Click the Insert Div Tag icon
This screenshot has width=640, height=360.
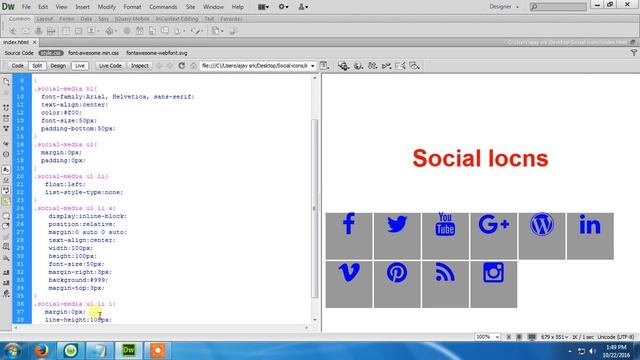pyautogui.click(x=78, y=31)
